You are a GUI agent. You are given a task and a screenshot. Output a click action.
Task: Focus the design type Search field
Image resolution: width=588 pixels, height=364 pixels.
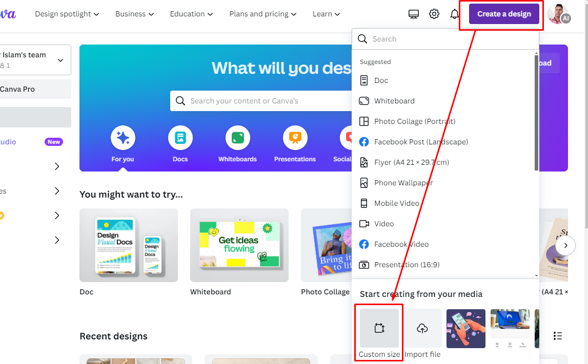pos(445,39)
